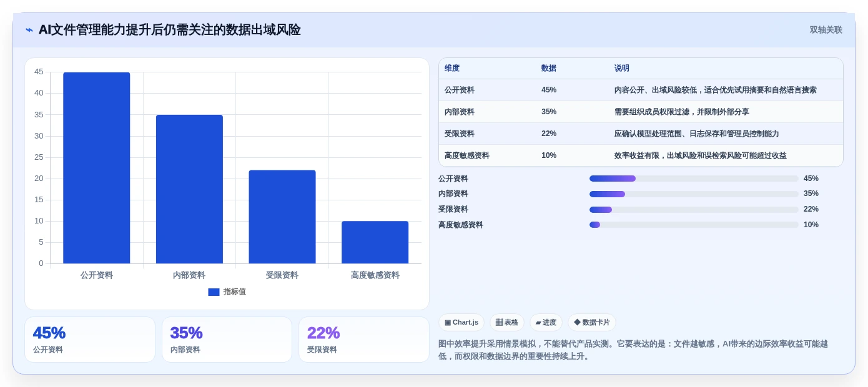The width and height of the screenshot is (868, 387).
Task: Click description 需要组织成员权限过滤
Action: tap(682, 112)
